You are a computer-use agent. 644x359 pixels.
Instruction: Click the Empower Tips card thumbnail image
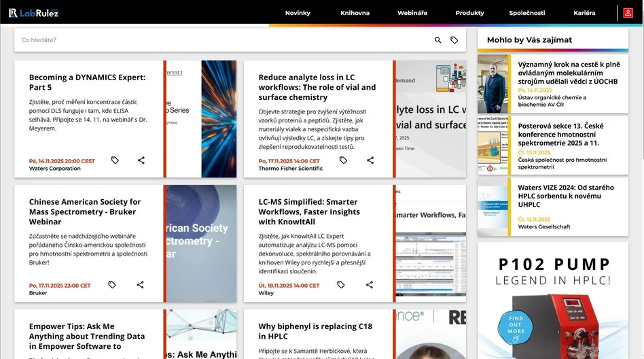(x=201, y=335)
